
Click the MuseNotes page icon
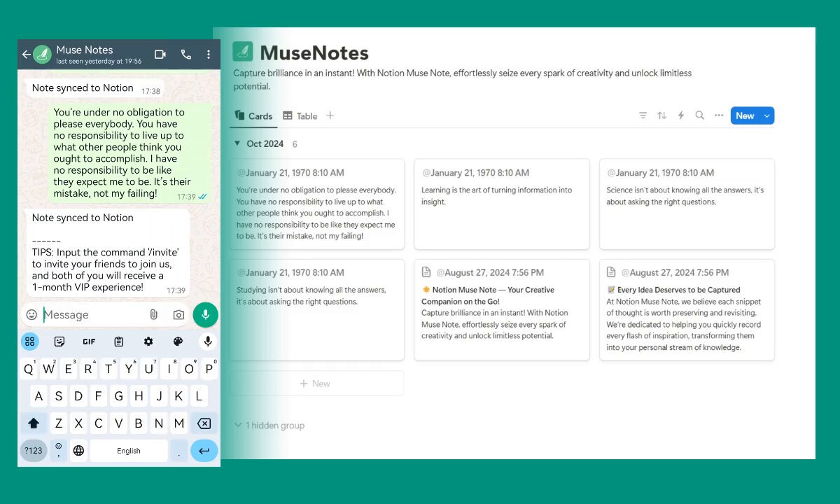243,52
